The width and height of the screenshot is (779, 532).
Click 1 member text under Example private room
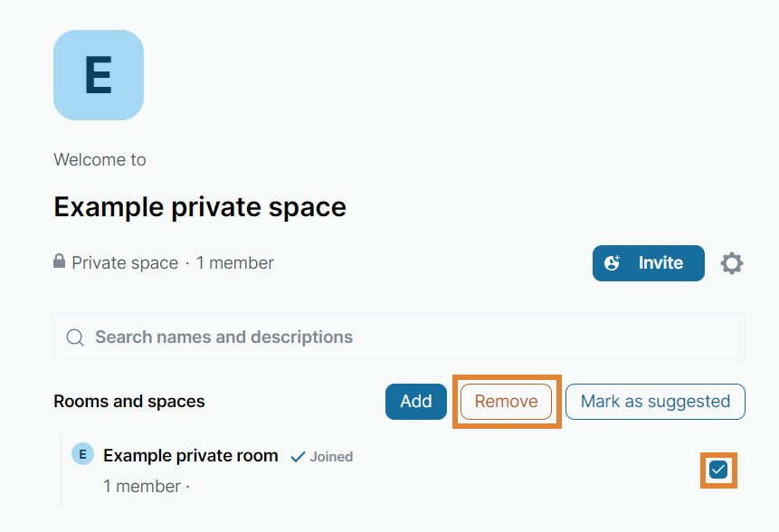[142, 486]
